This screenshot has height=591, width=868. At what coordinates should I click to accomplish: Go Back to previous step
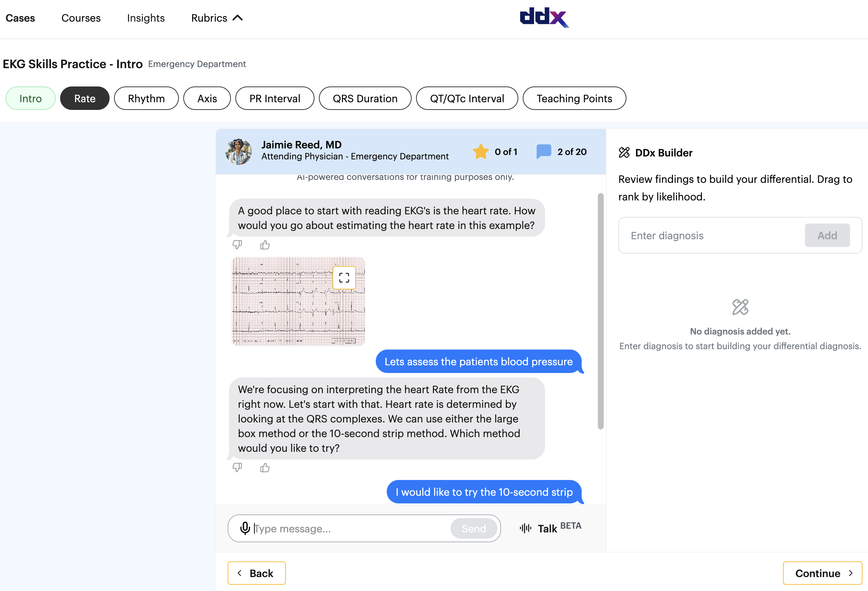point(257,573)
